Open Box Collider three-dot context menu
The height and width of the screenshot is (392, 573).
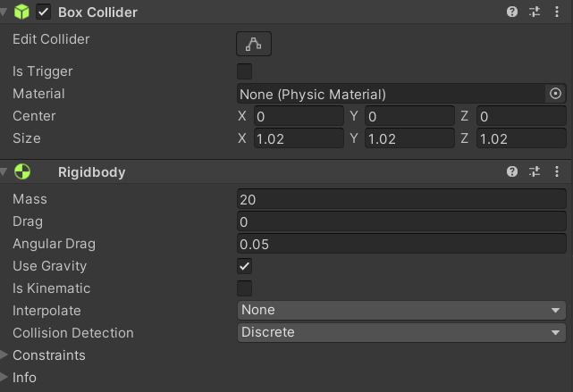(557, 12)
